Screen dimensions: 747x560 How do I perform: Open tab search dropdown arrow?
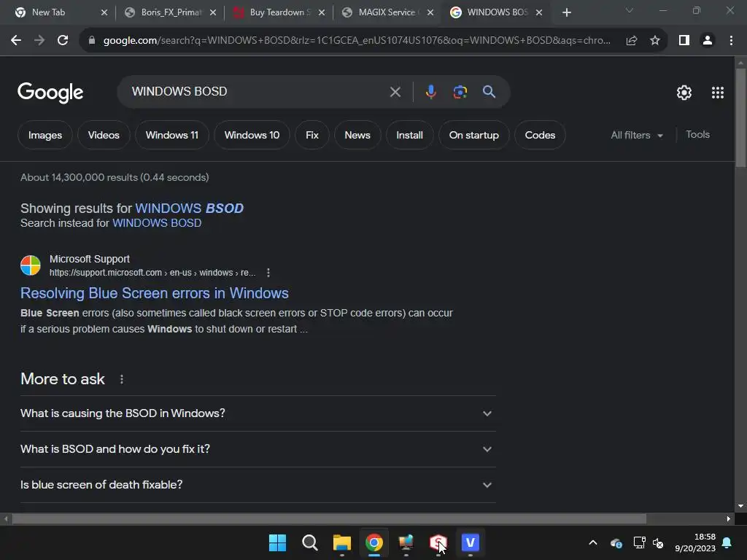(630, 10)
